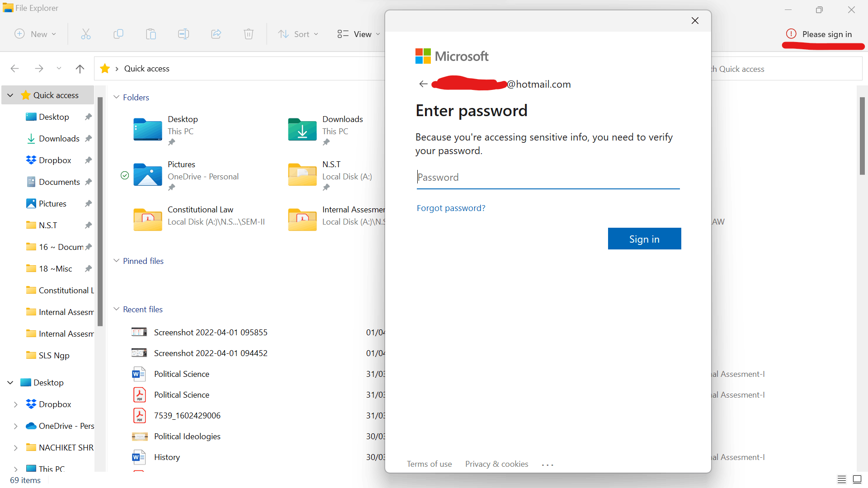Viewport: 868px width, 488px height.
Task: Go up one folder level arrow
Action: (80, 69)
